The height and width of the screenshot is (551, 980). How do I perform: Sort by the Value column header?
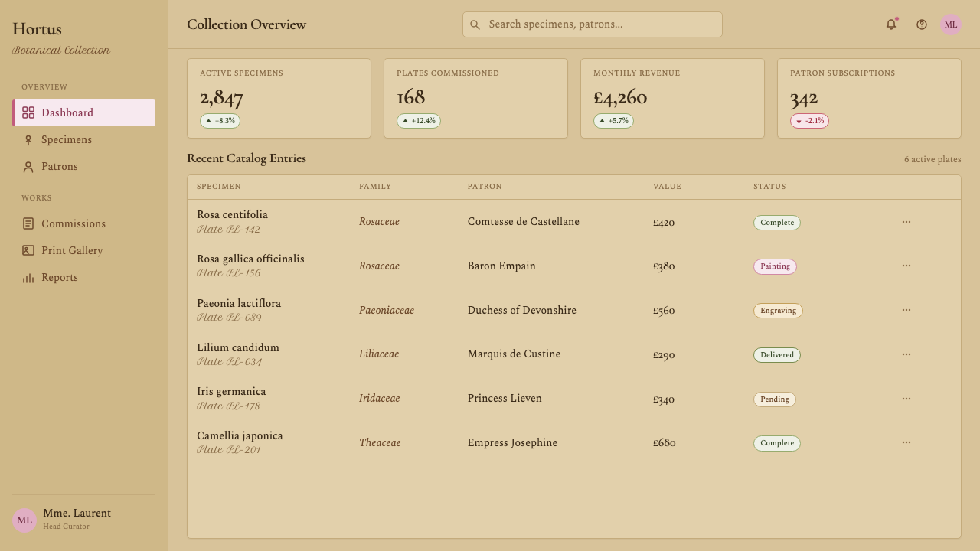click(667, 187)
